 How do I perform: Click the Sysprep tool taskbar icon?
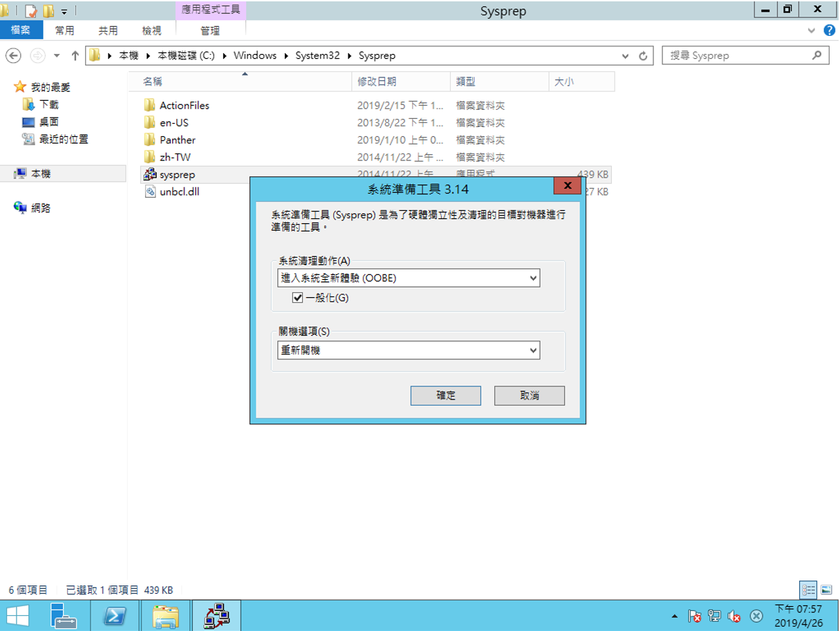[x=216, y=615]
